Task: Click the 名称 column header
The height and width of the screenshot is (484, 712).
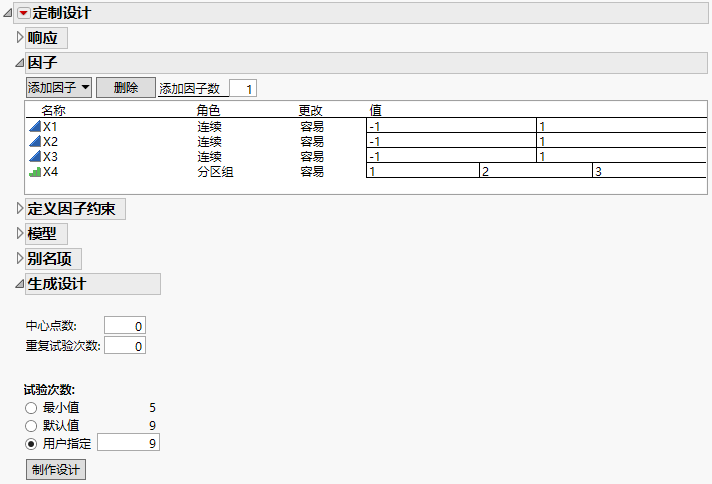Action: pyautogui.click(x=54, y=110)
